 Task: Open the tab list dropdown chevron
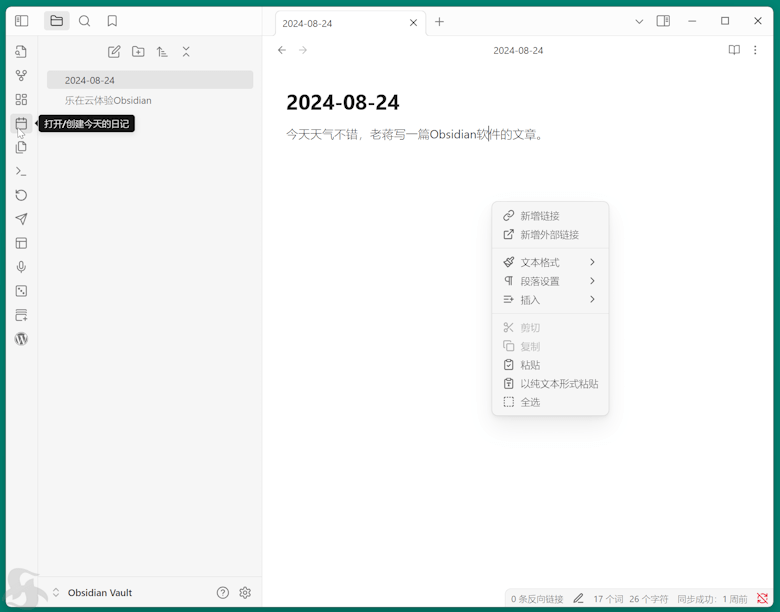(x=639, y=21)
